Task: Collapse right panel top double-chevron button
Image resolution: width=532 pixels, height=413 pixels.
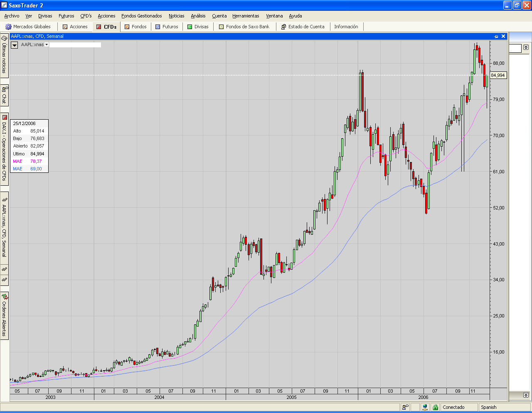Action: point(526,47)
